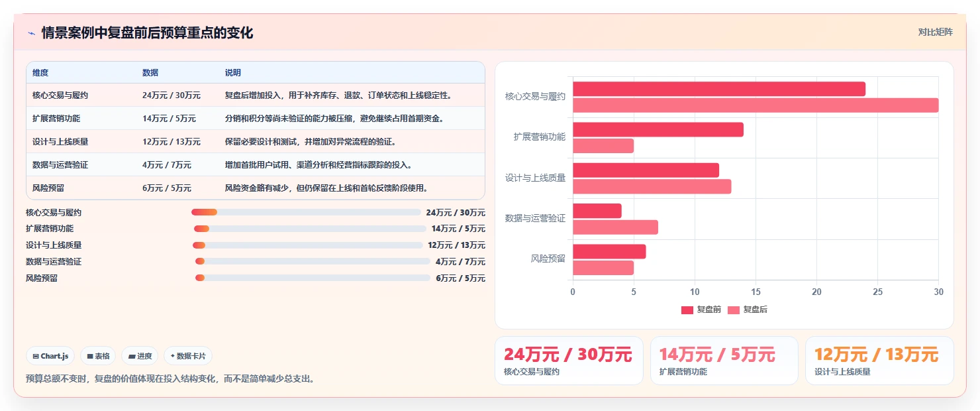Click the 说明 table column header

(x=233, y=73)
